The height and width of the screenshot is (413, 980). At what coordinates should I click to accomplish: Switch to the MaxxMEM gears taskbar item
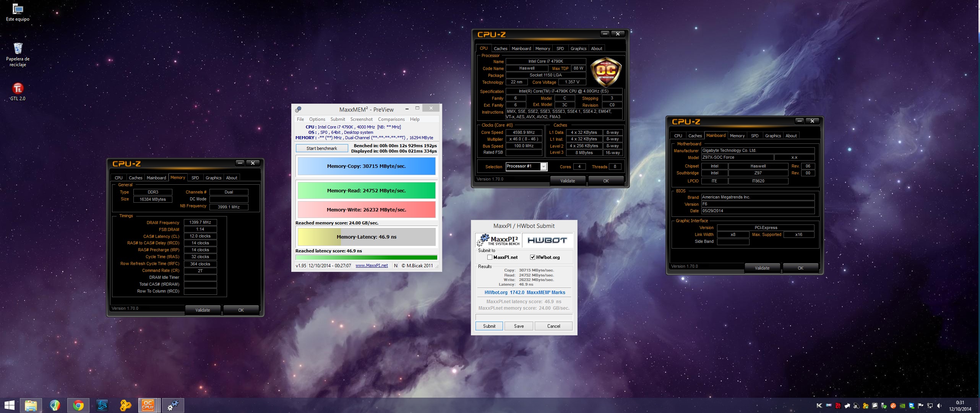(x=173, y=405)
